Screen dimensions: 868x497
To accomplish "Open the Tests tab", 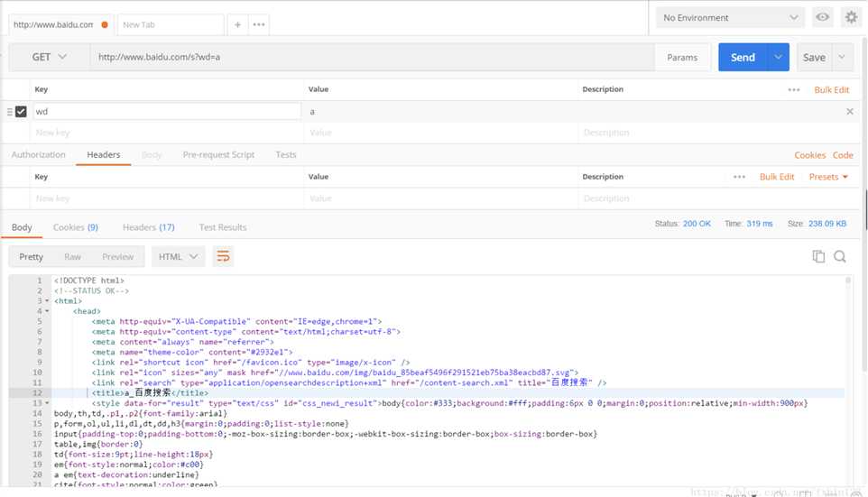I will 286,154.
